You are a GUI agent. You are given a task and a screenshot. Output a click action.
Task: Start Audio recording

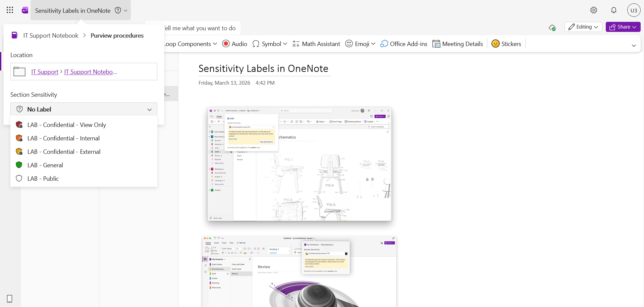[234, 44]
